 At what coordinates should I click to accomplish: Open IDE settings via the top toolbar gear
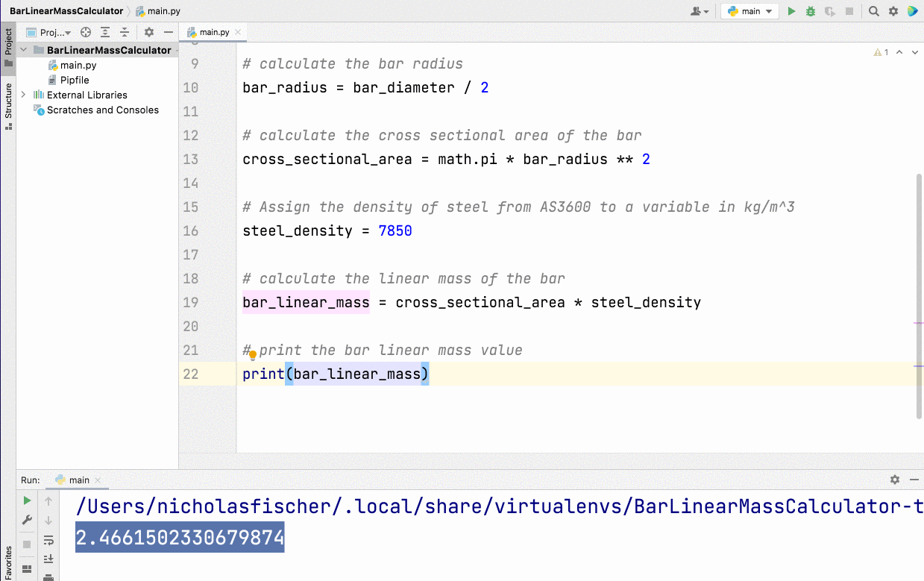click(x=893, y=11)
